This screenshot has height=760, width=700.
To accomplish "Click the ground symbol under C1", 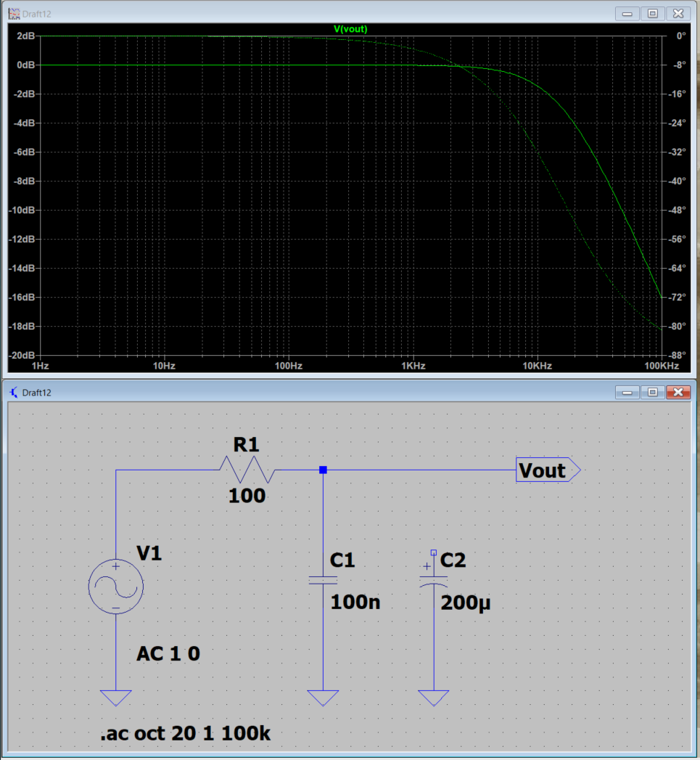I will (323, 698).
